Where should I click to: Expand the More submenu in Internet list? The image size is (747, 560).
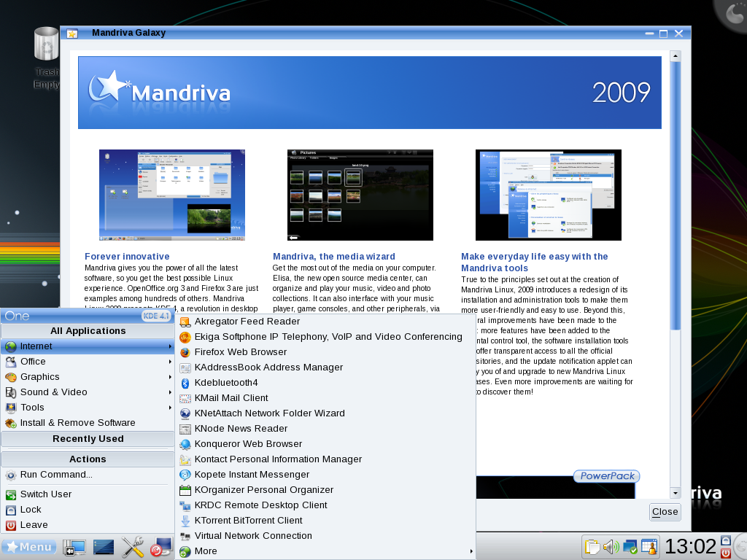tap(326, 551)
